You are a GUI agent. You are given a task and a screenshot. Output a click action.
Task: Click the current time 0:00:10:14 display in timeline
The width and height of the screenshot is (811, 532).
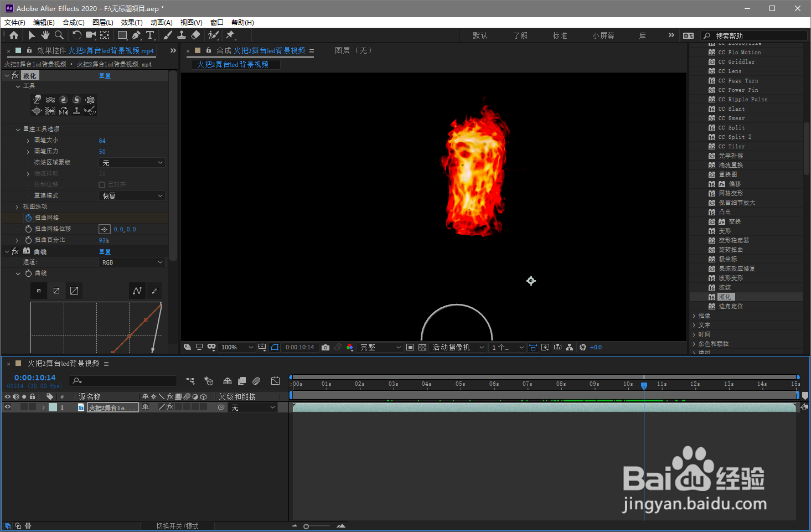pos(35,378)
